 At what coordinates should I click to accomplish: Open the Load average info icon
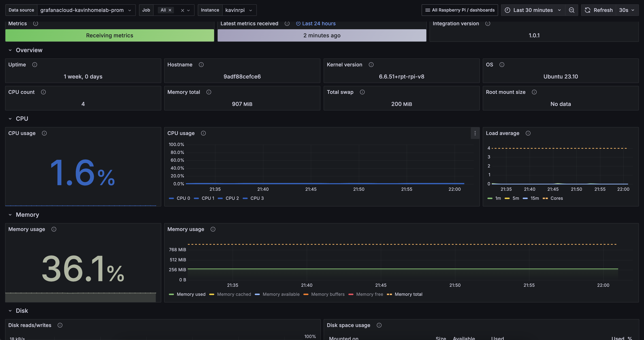(x=528, y=133)
